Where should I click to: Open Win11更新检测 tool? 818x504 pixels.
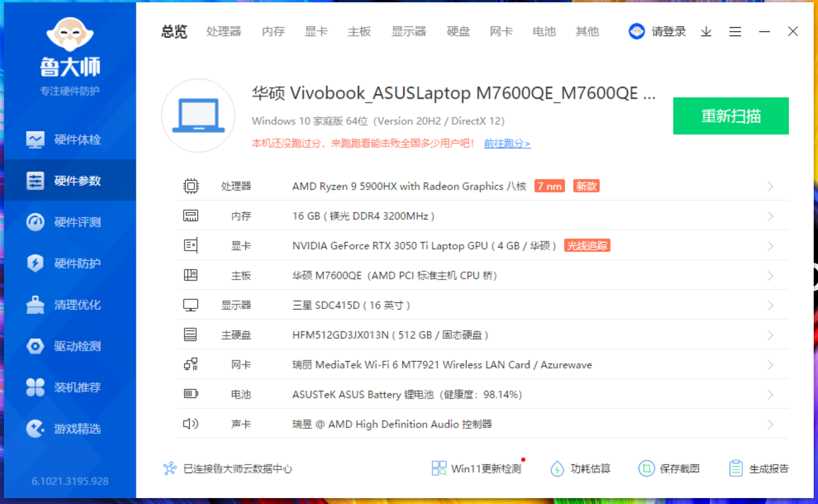point(477,468)
